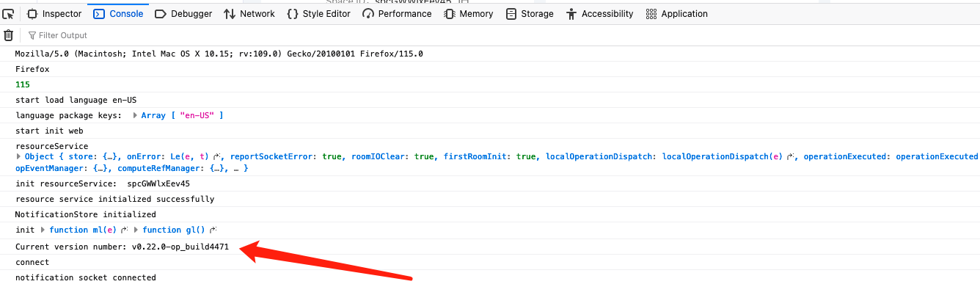Expand the function gl() entry

coord(136,230)
